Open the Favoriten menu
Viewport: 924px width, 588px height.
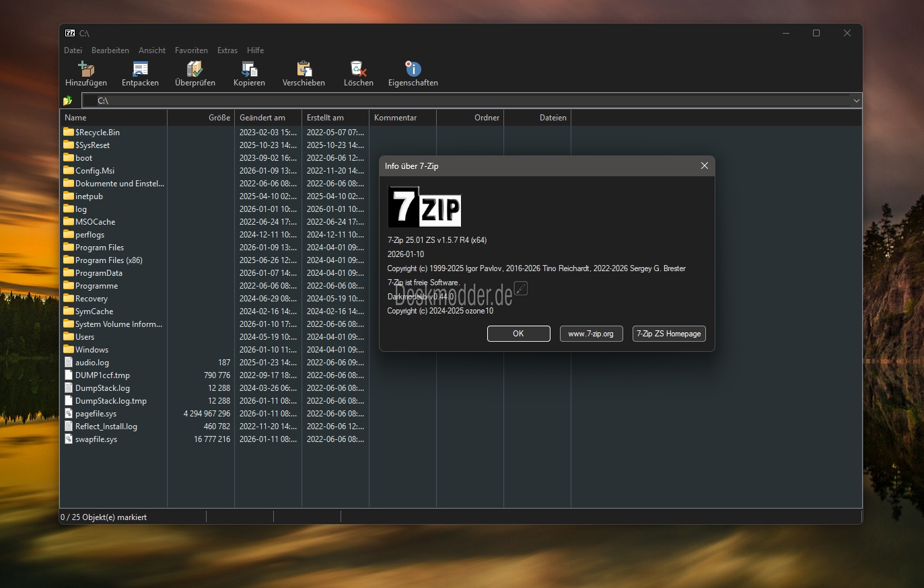coord(191,50)
